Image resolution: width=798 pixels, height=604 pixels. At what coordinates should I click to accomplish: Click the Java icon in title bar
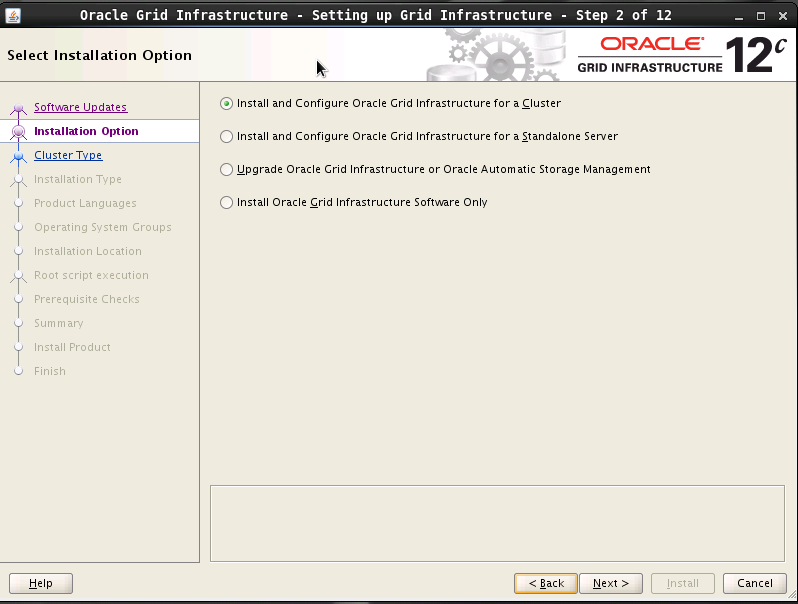pyautogui.click(x=13, y=15)
